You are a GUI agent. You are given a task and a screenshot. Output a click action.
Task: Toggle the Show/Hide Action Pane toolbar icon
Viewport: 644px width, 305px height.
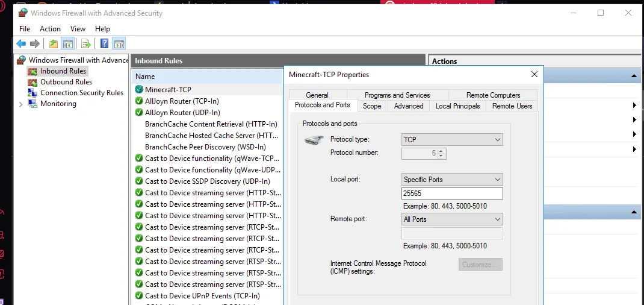point(119,43)
